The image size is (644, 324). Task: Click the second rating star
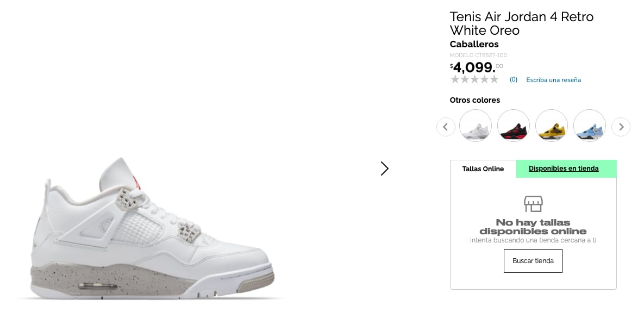coord(466,79)
